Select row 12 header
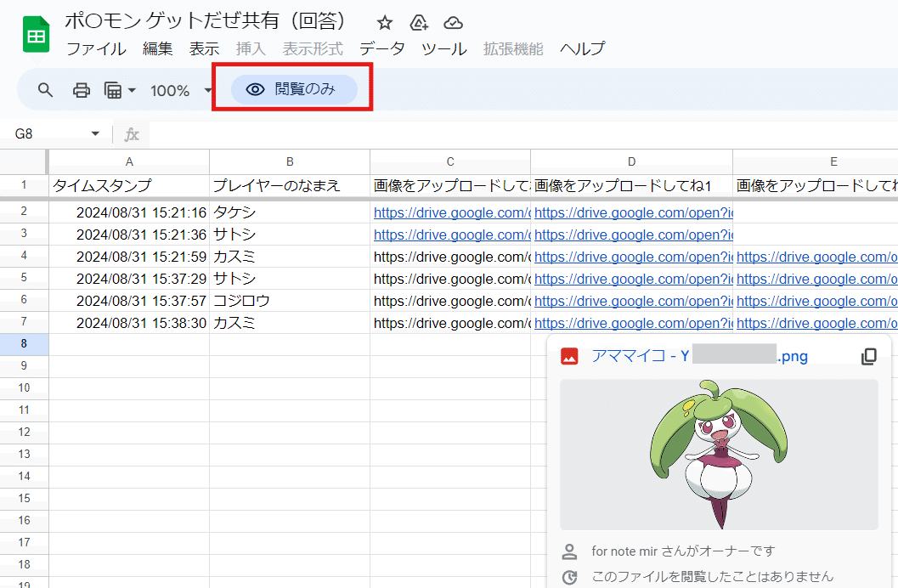 24,433
